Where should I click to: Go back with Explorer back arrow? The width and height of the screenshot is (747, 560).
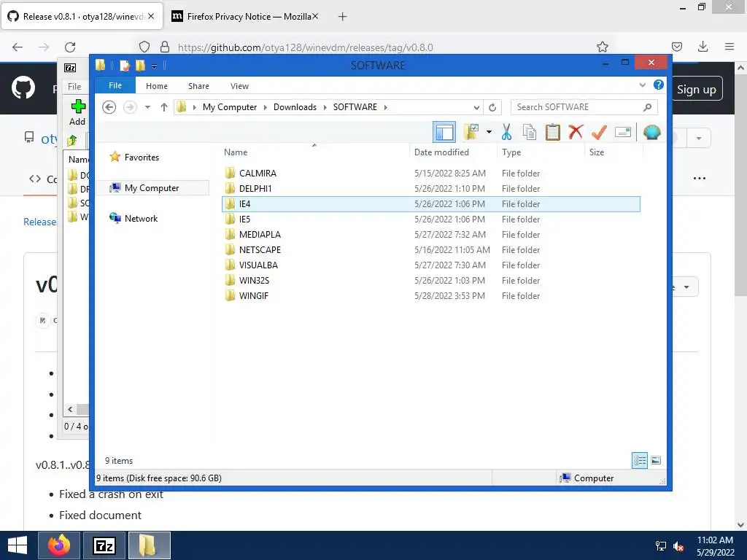tap(109, 107)
